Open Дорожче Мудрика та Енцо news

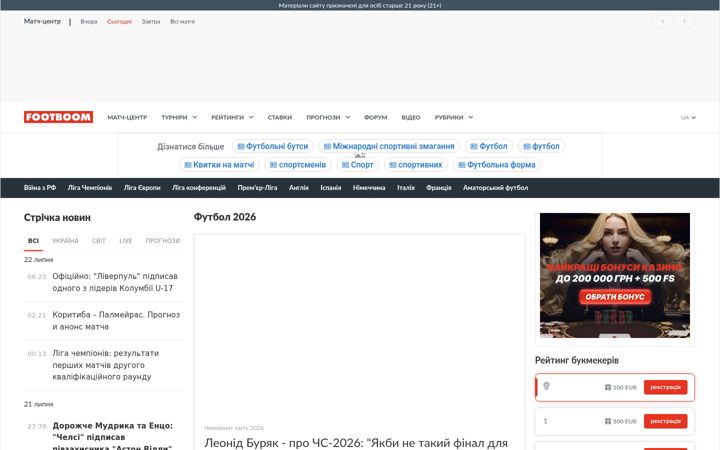(112, 436)
